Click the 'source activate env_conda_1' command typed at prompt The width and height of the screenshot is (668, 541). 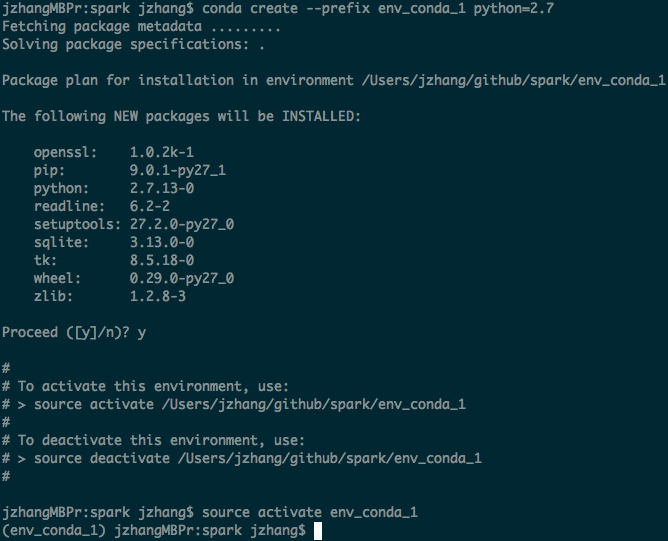(310, 512)
